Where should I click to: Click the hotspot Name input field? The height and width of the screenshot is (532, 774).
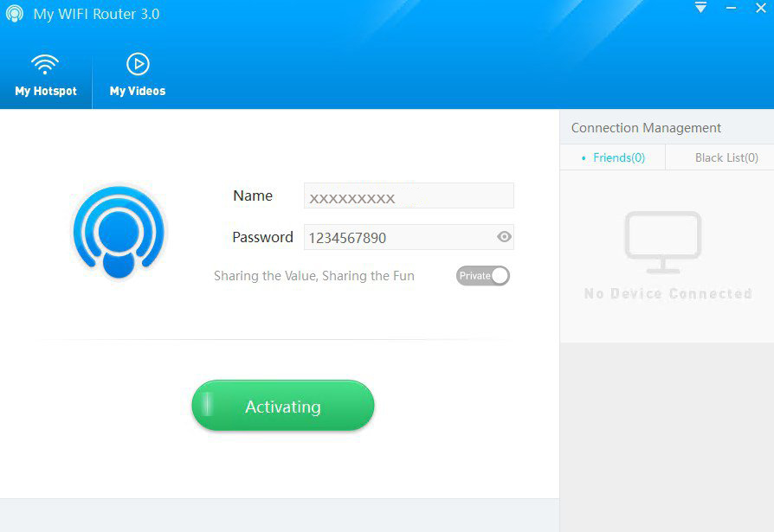coord(409,195)
